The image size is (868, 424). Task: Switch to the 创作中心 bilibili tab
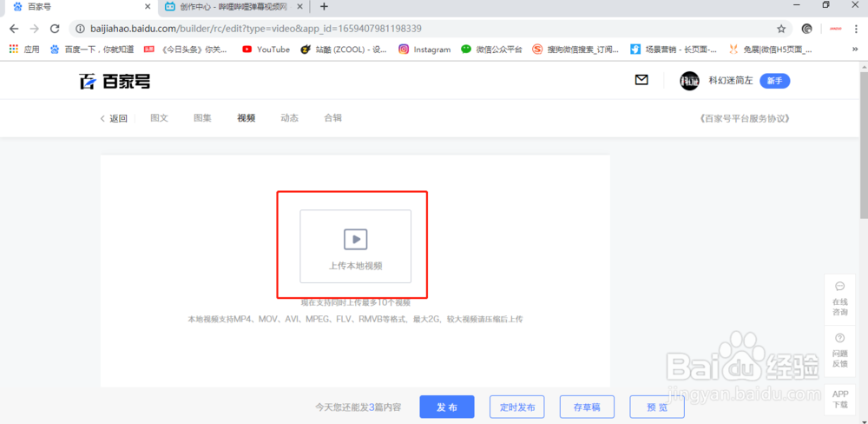point(234,7)
